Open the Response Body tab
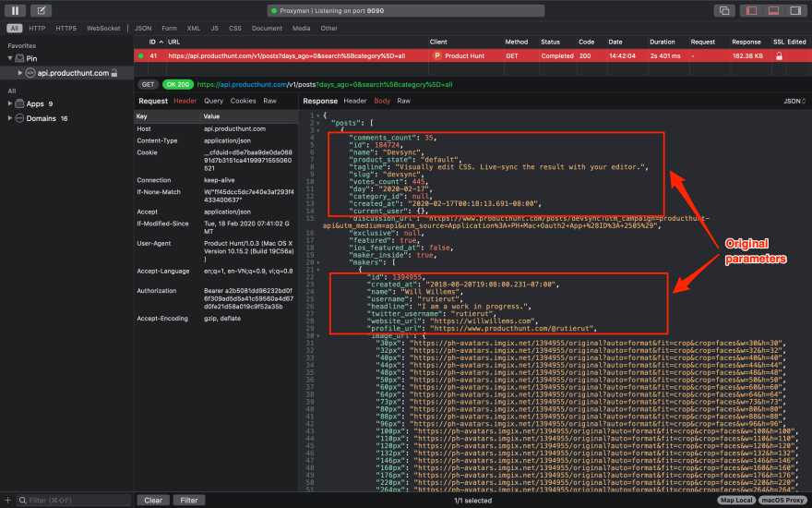This screenshot has width=812, height=508. [x=382, y=101]
